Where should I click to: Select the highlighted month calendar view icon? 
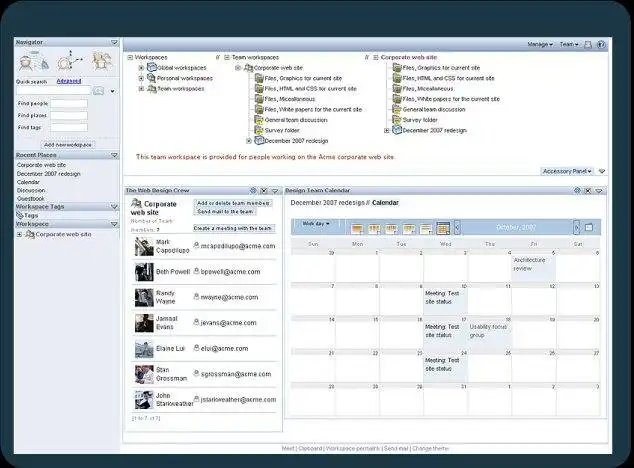(443, 228)
